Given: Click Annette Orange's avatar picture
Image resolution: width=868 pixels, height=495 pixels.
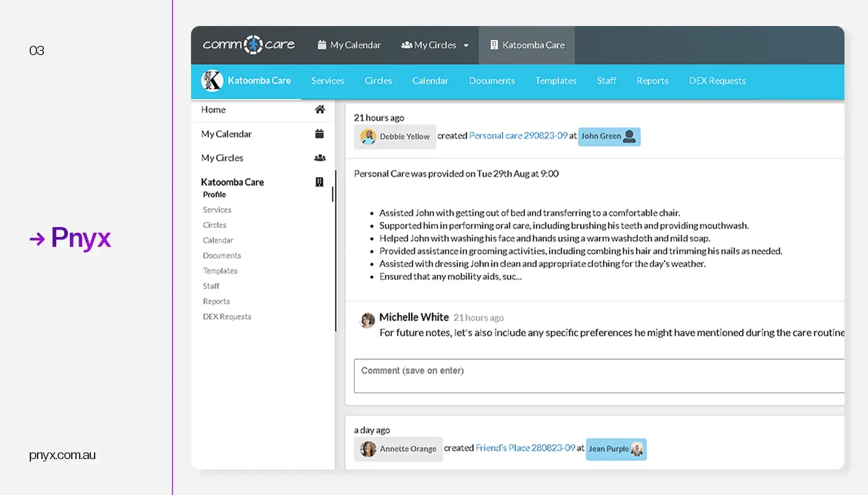Looking at the screenshot, I should point(368,449).
